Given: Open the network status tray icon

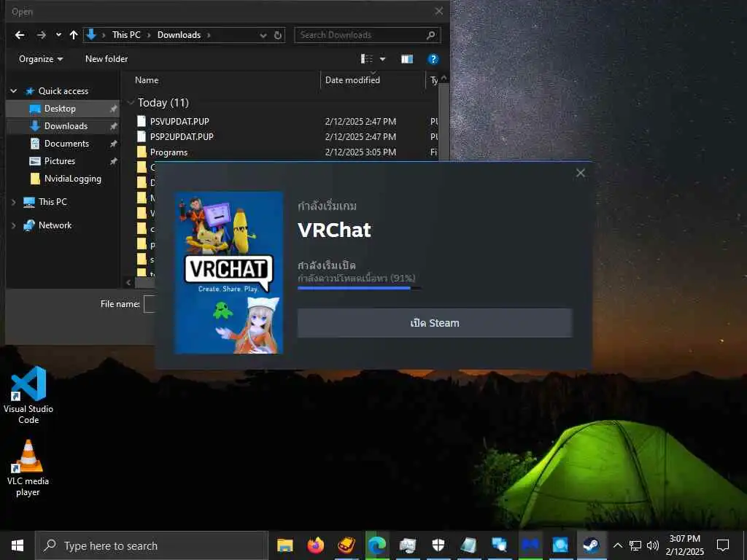Looking at the screenshot, I should [635, 545].
